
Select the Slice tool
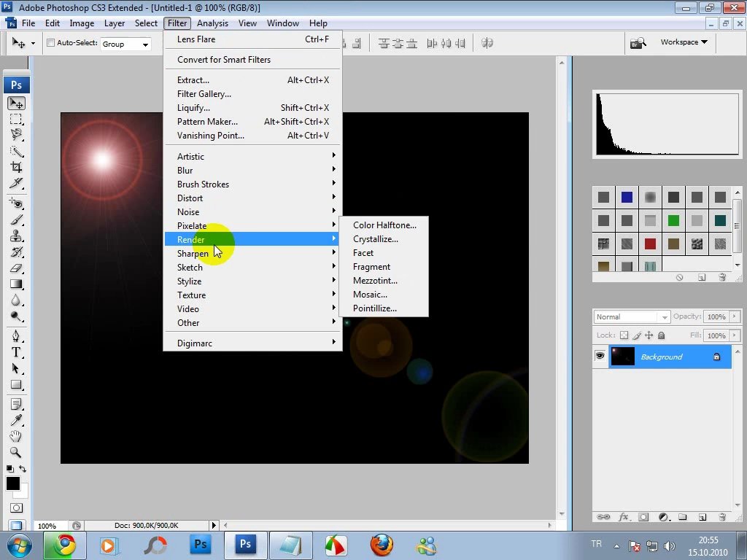(16, 183)
